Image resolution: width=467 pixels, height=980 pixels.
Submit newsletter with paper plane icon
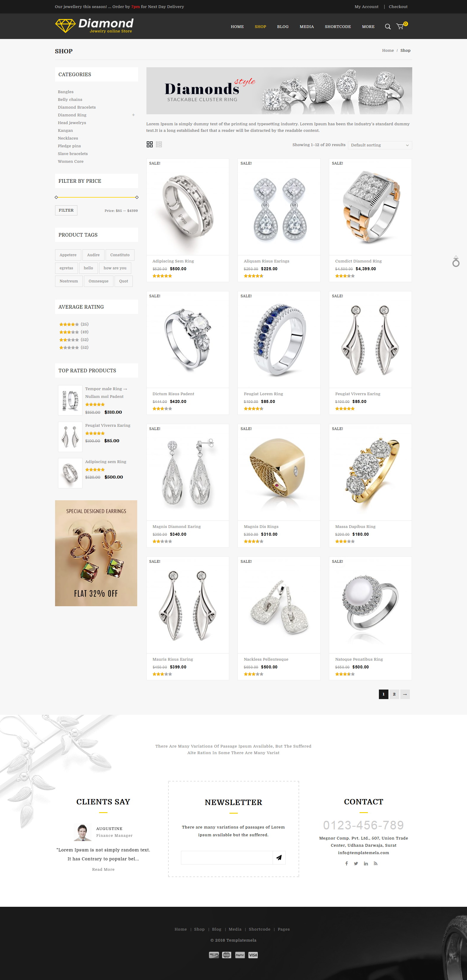279,857
